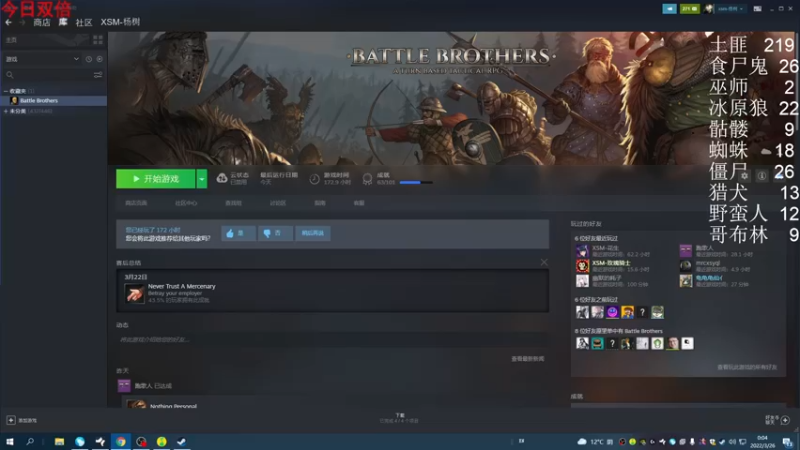Screen dimensions: 800x450
Task: Click the thumbs-down not recommend button
Action: [276, 233]
